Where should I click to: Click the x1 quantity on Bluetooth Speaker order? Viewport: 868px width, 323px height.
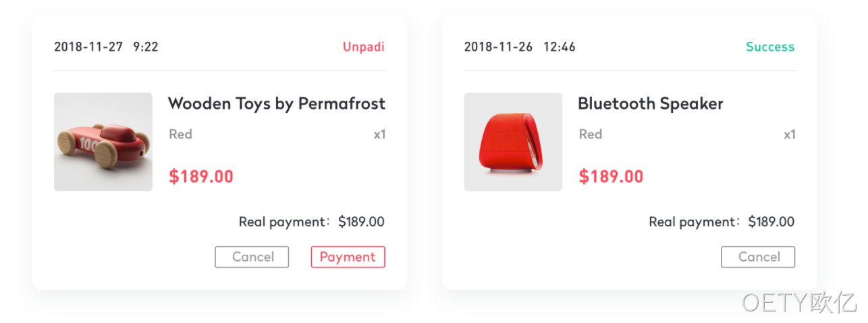(x=790, y=134)
